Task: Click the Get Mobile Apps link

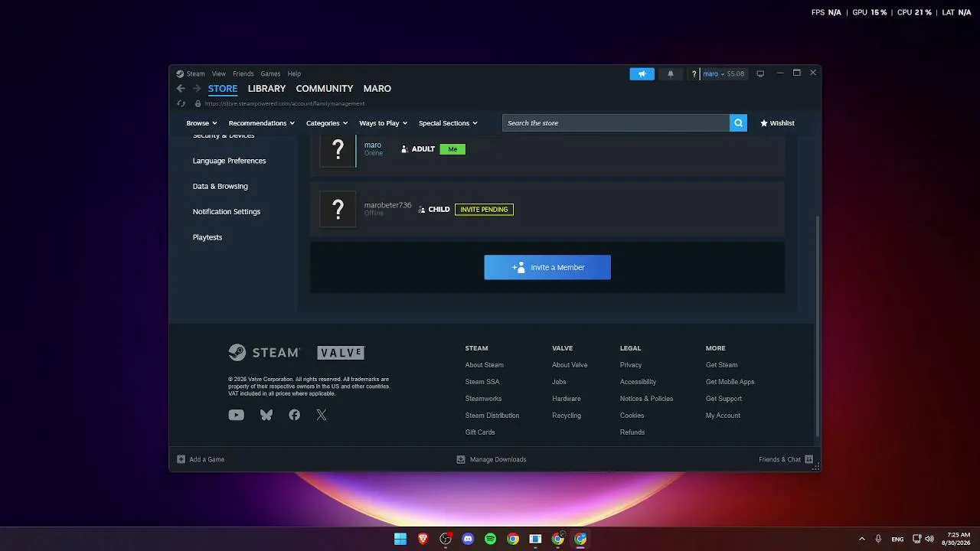Action: pyautogui.click(x=730, y=382)
